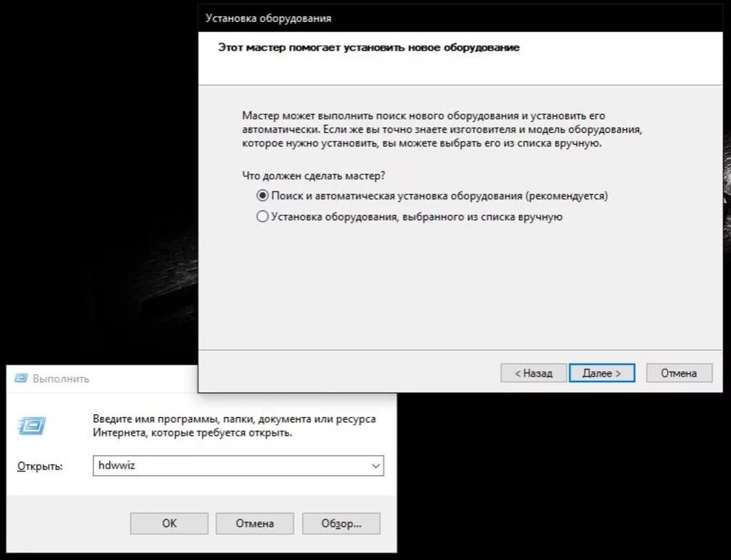Screen dimensions: 731x560
Task: Select automatic search and installation option
Action: pos(262,196)
